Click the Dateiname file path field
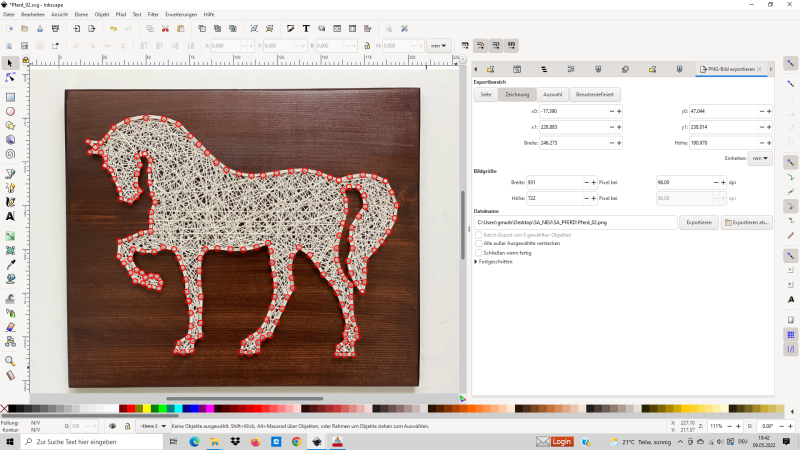The height and width of the screenshot is (450, 800). click(x=574, y=222)
